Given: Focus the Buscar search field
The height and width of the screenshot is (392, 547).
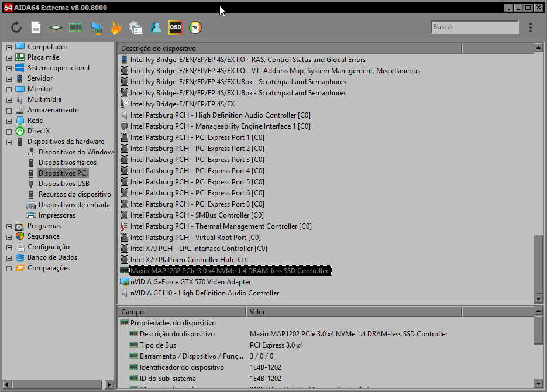Looking at the screenshot, I should click(x=475, y=27).
